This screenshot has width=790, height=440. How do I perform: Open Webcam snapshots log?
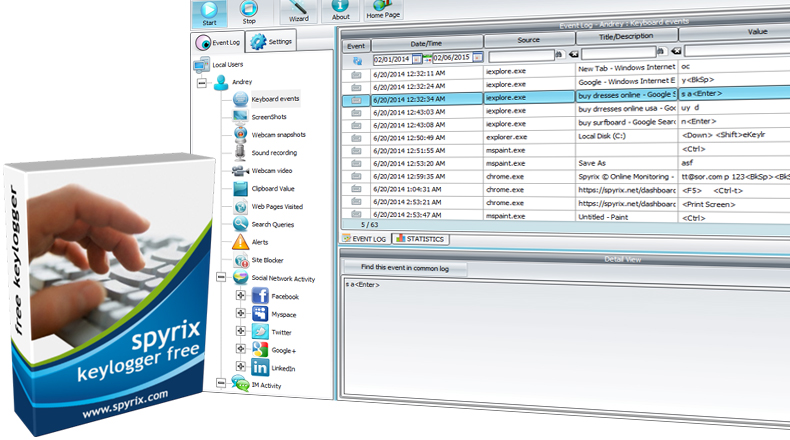277,135
